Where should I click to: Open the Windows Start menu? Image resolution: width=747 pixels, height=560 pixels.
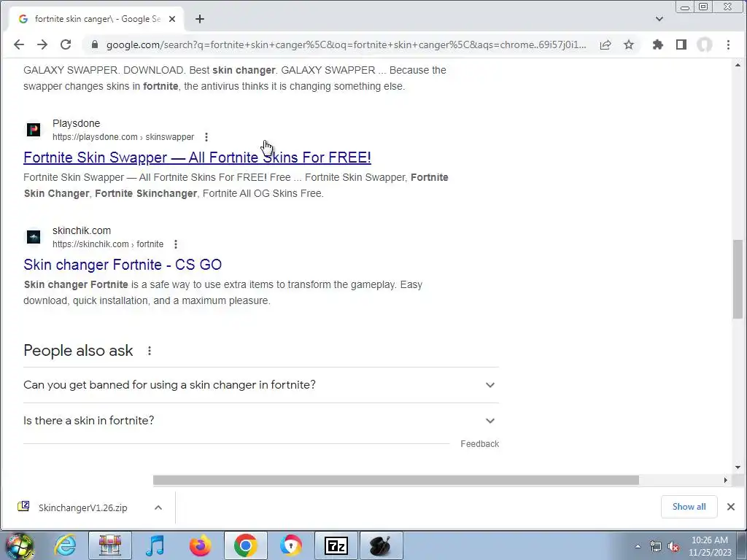tap(20, 546)
